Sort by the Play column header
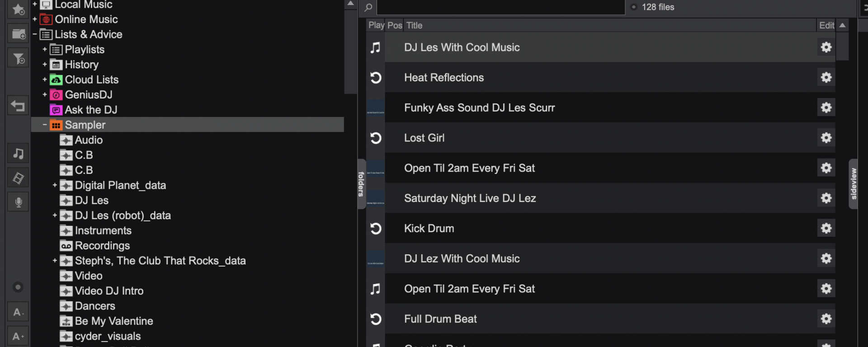 tap(376, 25)
